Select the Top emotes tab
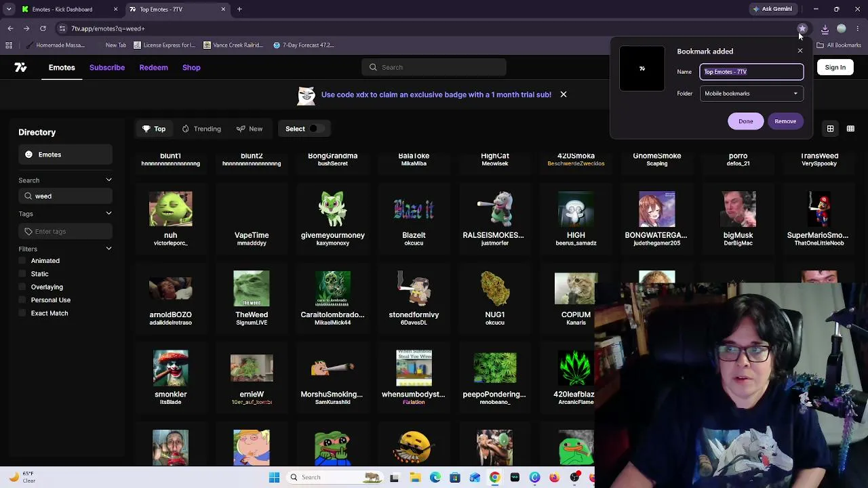The height and width of the screenshot is (488, 868). point(154,129)
